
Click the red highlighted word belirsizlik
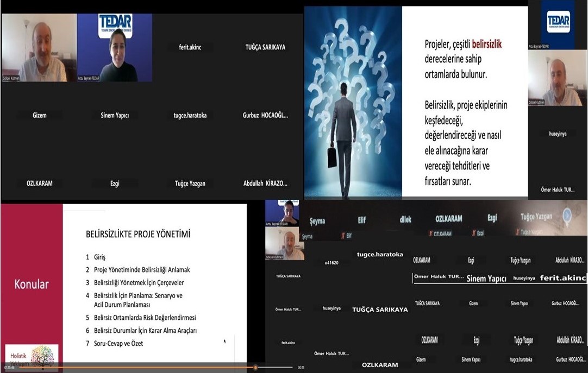(x=493, y=45)
